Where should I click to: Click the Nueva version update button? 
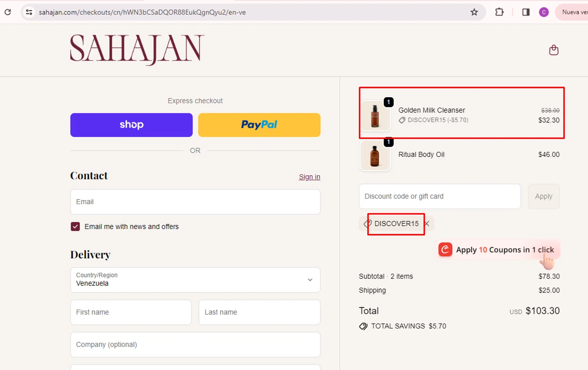coord(572,12)
